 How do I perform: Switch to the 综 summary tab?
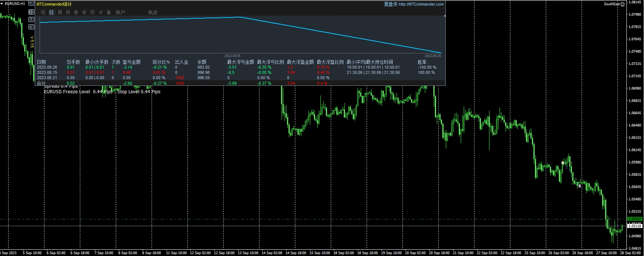(43, 12)
